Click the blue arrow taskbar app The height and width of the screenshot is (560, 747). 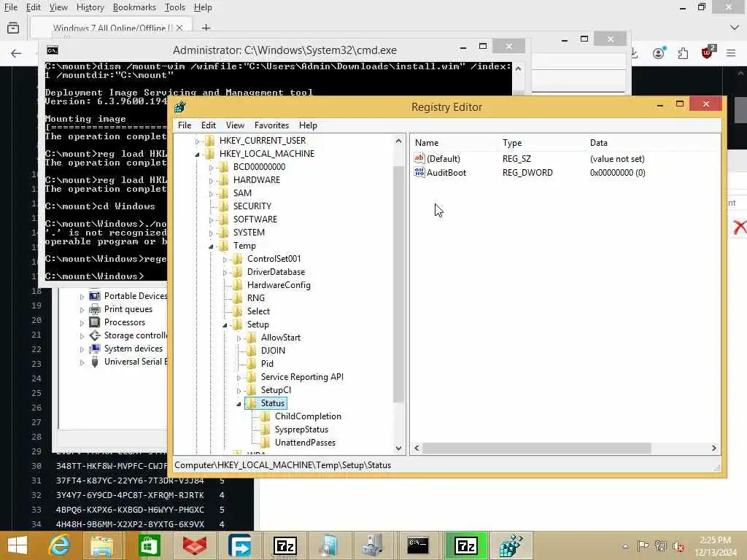pos(239,545)
